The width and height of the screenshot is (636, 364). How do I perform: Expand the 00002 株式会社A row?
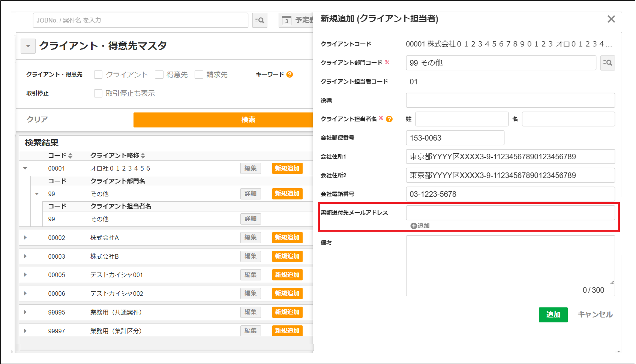(x=25, y=238)
